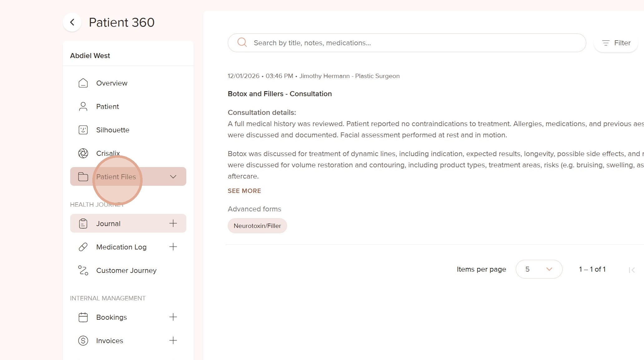Create a new invoice with plus icon

[173, 340]
